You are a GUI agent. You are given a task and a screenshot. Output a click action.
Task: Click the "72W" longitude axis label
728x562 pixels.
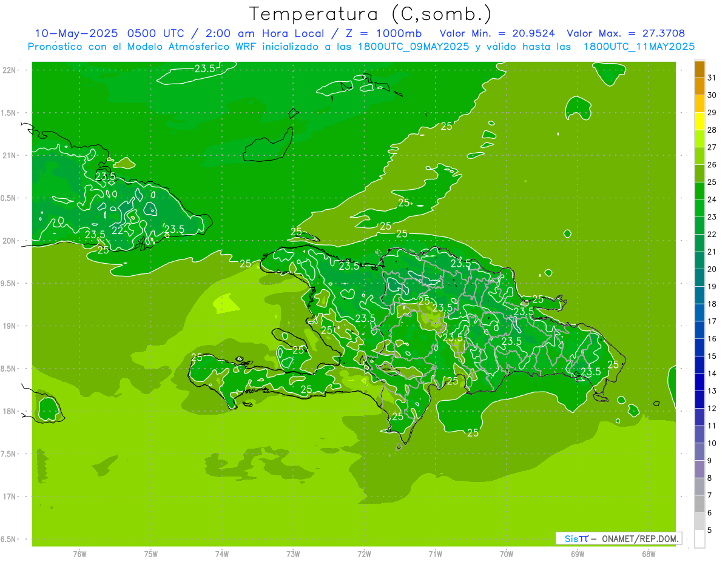point(364,554)
